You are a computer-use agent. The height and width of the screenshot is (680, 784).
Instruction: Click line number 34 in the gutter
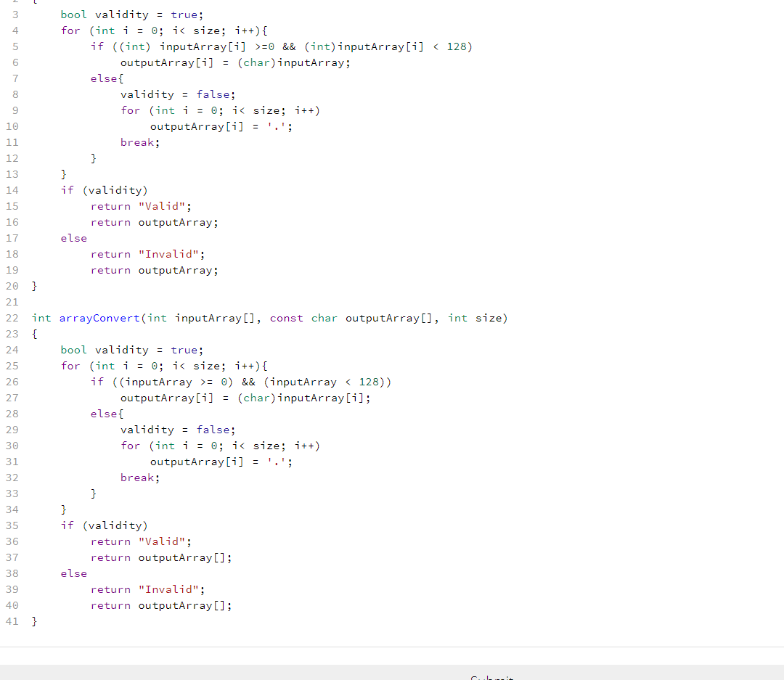(12, 509)
